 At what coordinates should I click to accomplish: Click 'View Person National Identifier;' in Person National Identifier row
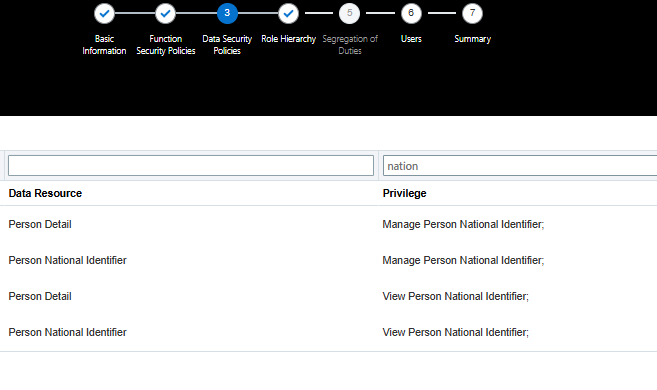[x=455, y=332]
